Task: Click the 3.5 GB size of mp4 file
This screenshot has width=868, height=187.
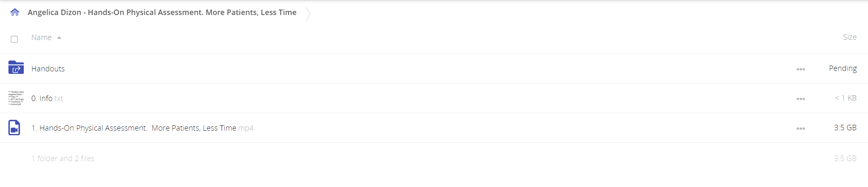Action: click(x=845, y=128)
